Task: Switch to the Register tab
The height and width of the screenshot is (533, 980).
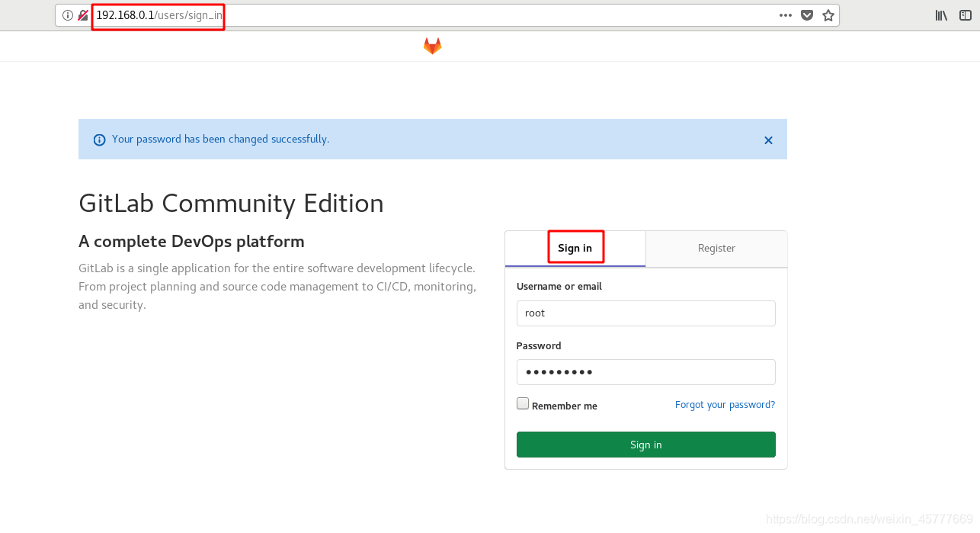Action: [x=716, y=249]
